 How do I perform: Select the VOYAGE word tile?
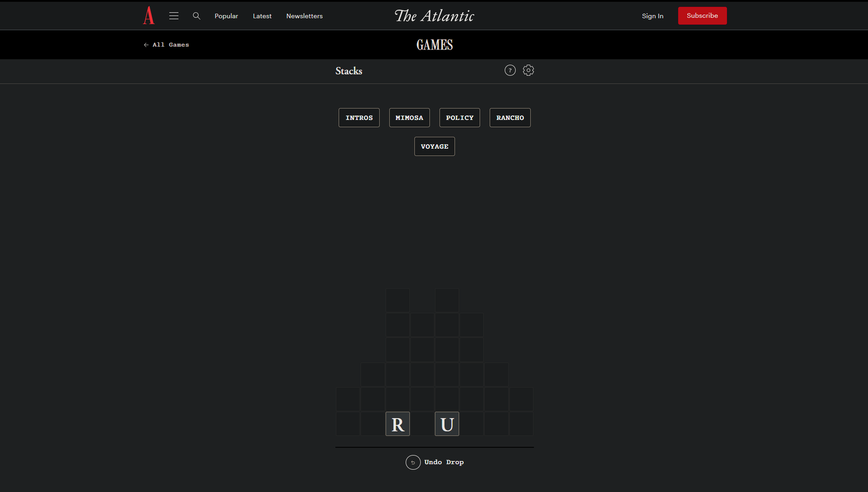(x=435, y=146)
